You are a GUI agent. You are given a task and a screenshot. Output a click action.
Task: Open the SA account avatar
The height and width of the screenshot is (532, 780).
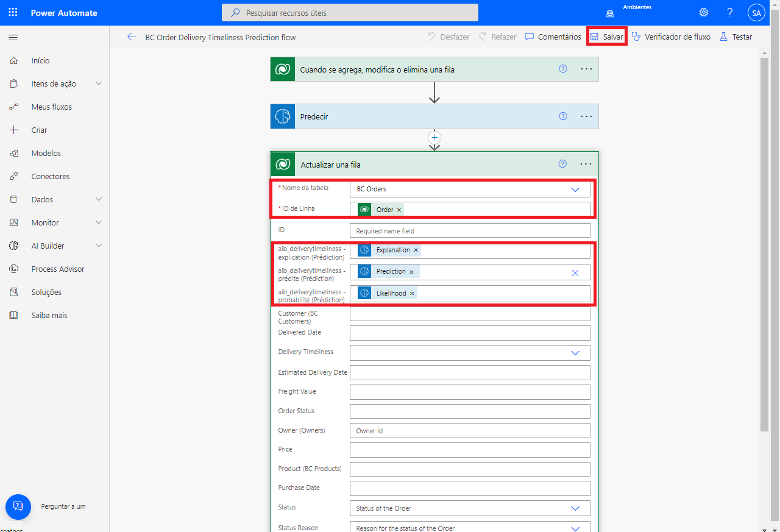tap(756, 13)
